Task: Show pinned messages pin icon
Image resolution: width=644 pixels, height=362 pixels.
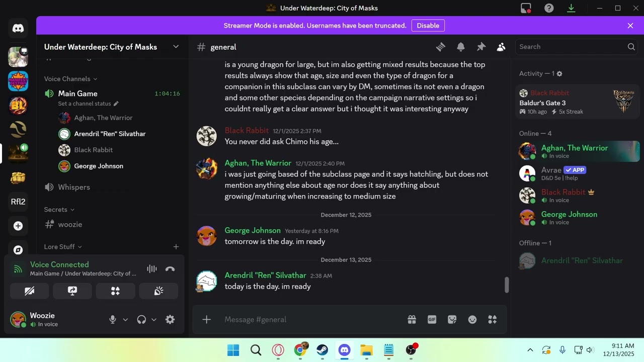Action: (x=481, y=47)
